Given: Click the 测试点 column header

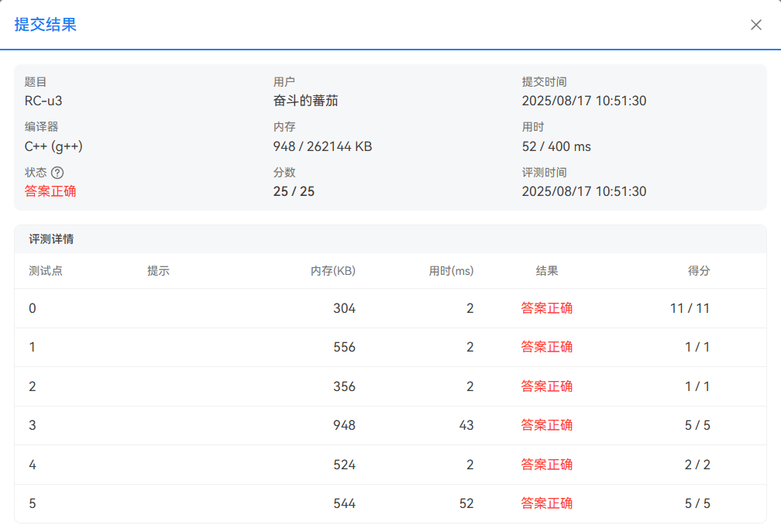Looking at the screenshot, I should point(46,271).
